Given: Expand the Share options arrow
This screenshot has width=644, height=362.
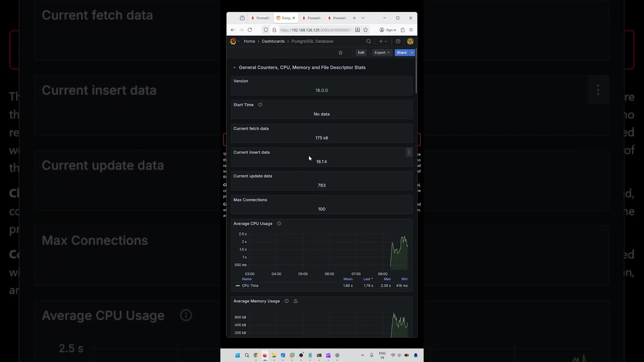Looking at the screenshot, I should [412, 52].
